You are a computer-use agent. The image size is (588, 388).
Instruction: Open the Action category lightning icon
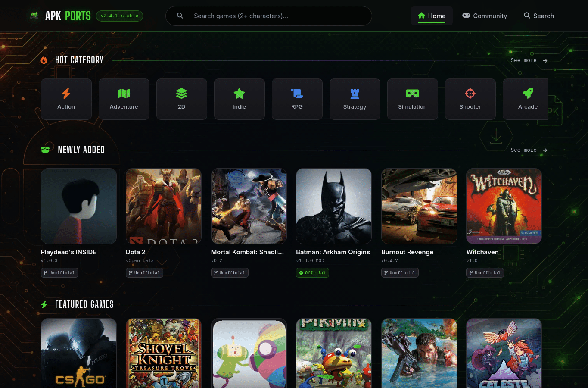(x=66, y=93)
